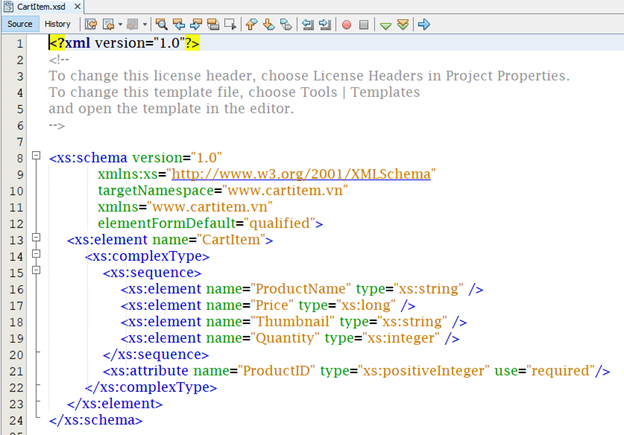
Task: Stop macro recording square icon
Action: [x=364, y=25]
